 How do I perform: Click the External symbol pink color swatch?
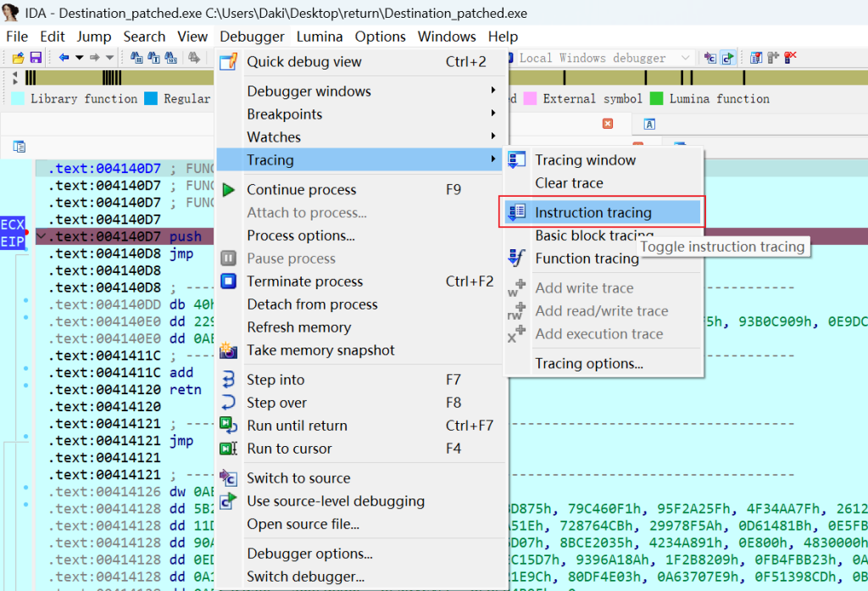pyautogui.click(x=530, y=98)
